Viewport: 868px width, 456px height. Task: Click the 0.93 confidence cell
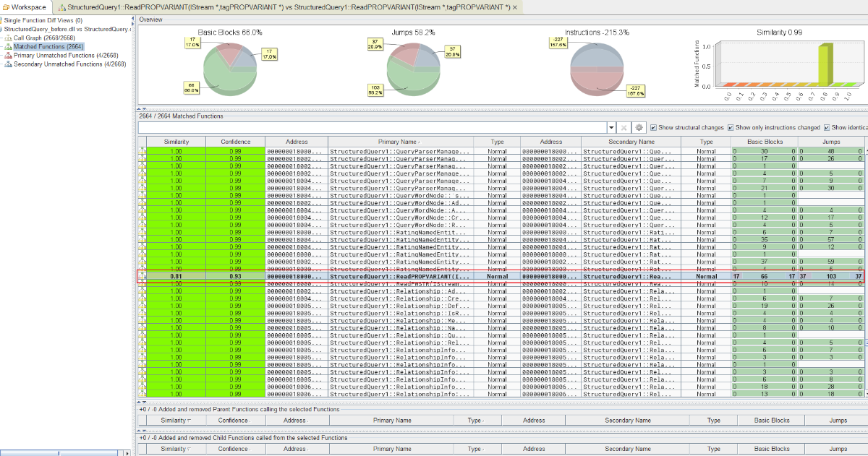click(x=235, y=276)
